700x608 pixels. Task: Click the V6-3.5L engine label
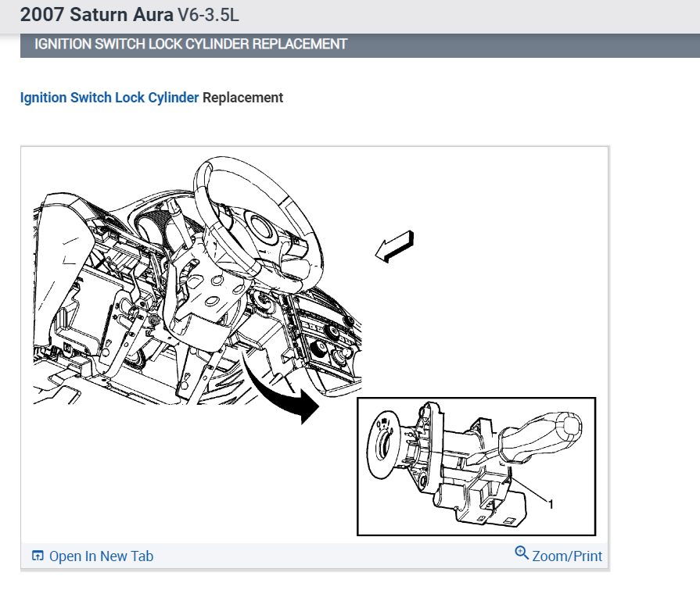(208, 15)
